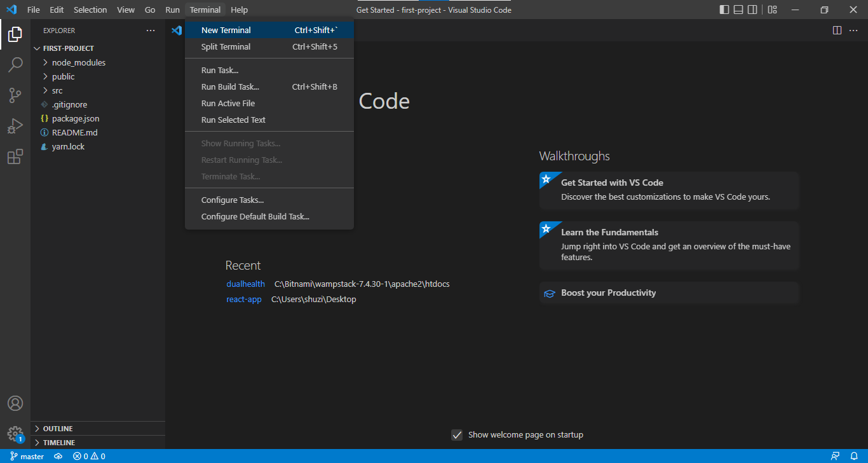Open the .gitignore file
The image size is (868, 463).
98,104
